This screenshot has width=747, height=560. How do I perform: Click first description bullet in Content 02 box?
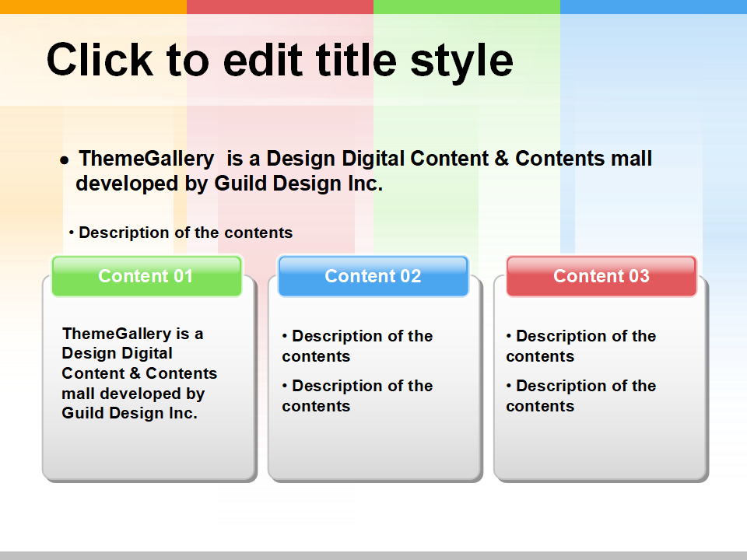pyautogui.click(x=357, y=346)
